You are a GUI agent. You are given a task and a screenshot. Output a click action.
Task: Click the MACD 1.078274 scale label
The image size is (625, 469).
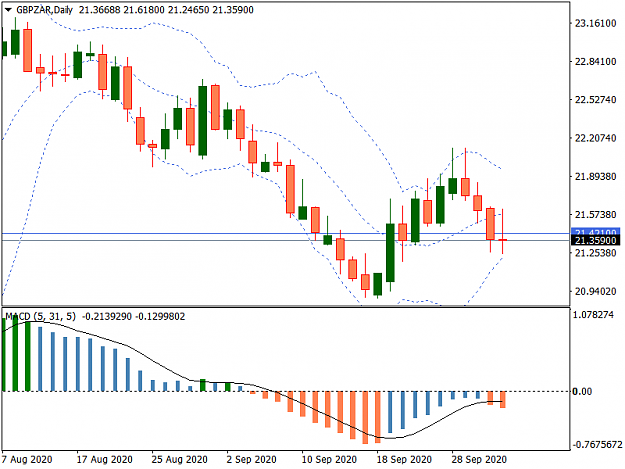coord(593,315)
